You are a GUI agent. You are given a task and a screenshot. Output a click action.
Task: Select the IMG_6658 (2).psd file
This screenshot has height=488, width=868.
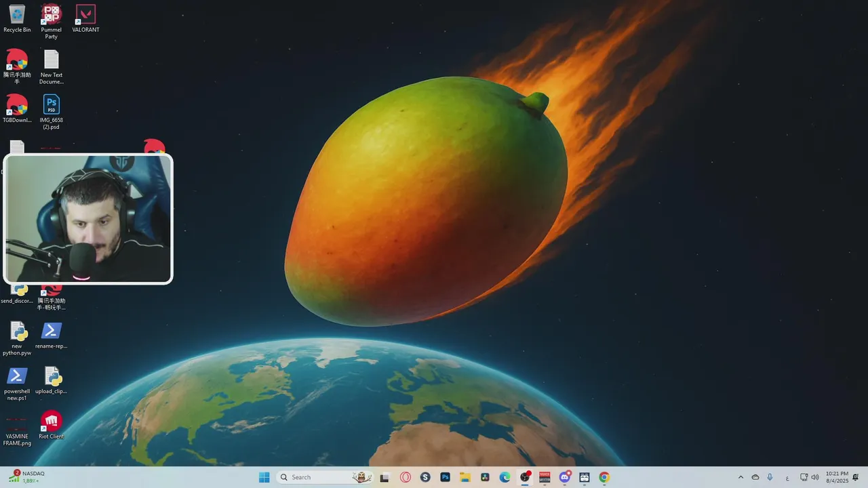tap(52, 112)
